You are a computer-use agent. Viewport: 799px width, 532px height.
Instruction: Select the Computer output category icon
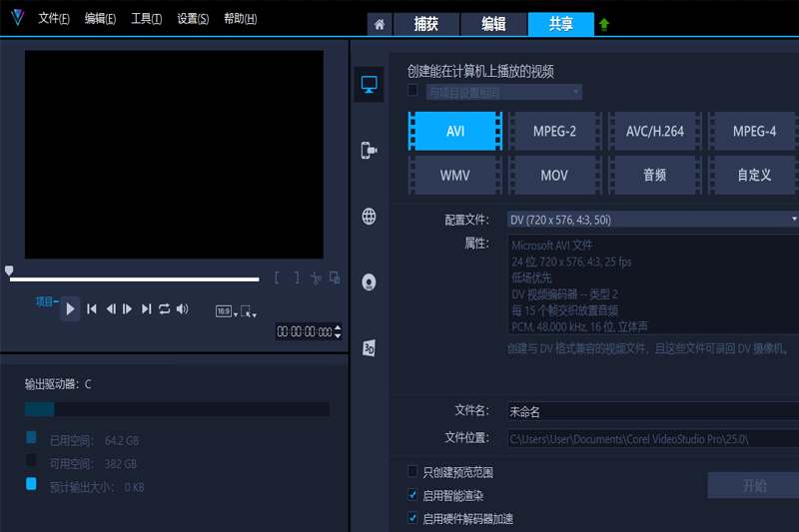[x=370, y=86]
